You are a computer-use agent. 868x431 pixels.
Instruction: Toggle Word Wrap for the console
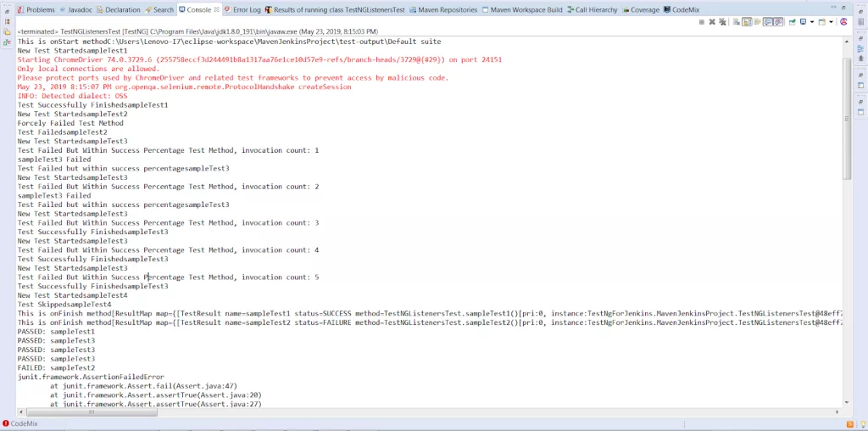[757, 22]
